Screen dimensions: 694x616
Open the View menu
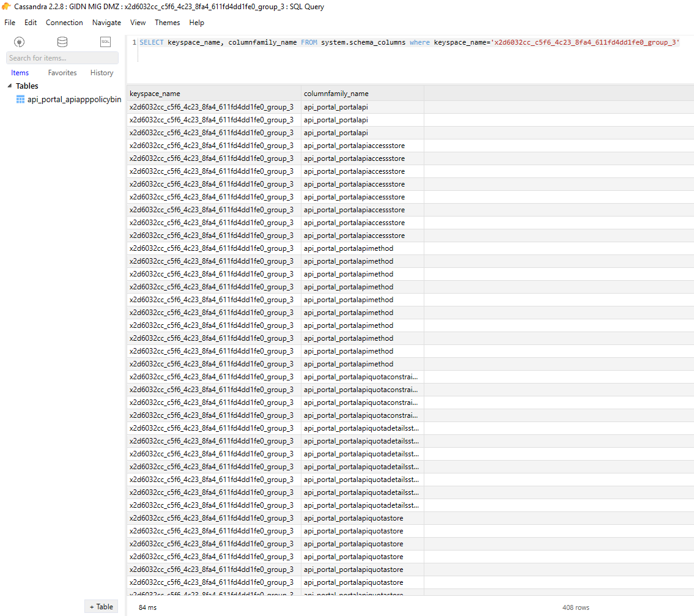coord(138,23)
